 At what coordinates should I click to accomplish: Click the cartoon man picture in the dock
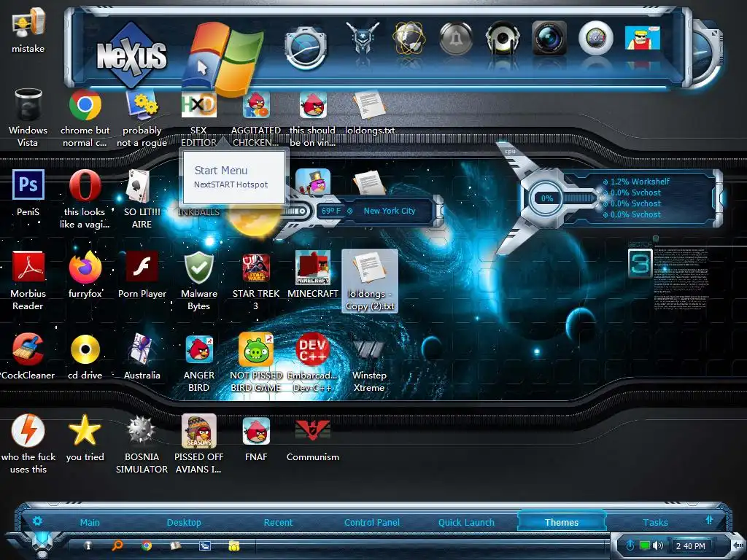coord(642,38)
